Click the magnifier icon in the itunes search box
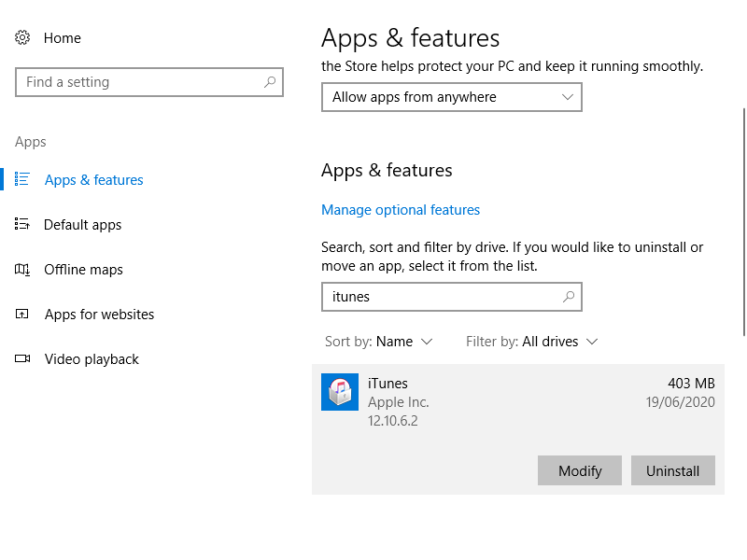This screenshot has height=560, width=747. (x=569, y=297)
